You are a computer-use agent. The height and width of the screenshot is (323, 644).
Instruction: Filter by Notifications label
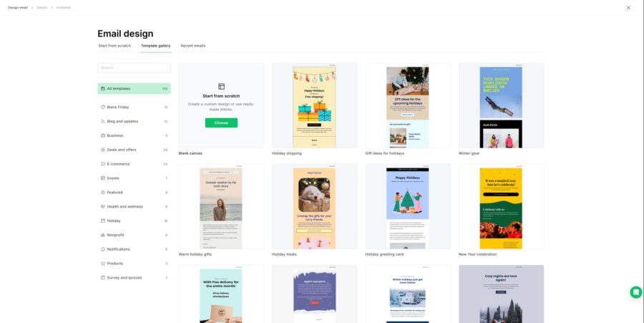click(118, 249)
